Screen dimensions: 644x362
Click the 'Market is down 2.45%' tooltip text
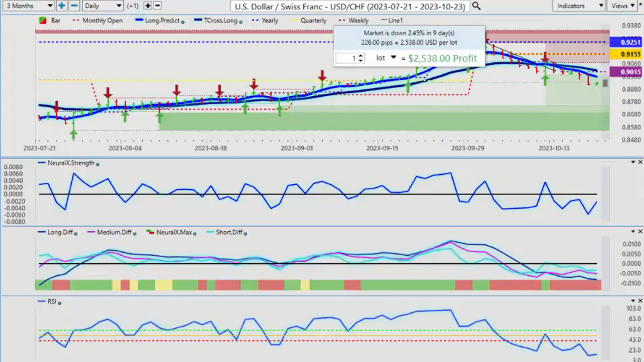[409, 33]
